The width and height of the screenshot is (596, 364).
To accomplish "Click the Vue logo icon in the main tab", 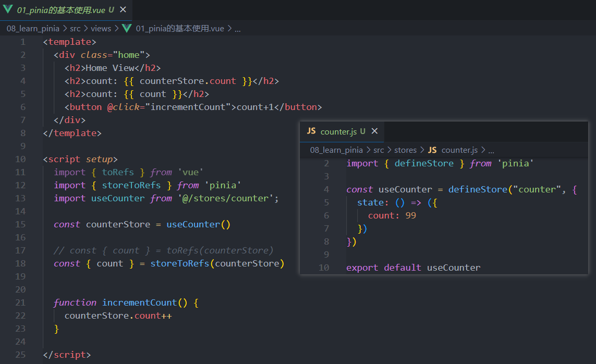I will pyautogui.click(x=8, y=9).
